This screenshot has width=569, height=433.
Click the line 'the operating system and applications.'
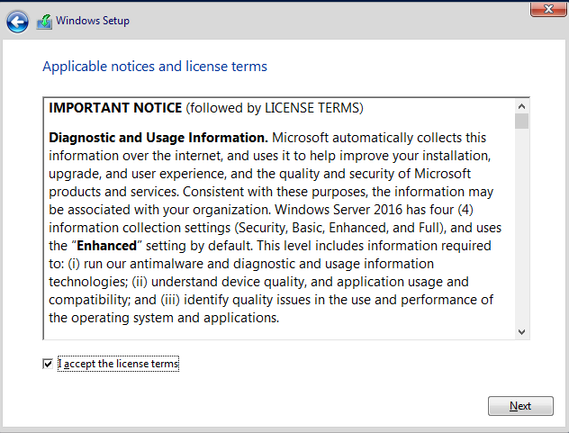[x=164, y=318]
